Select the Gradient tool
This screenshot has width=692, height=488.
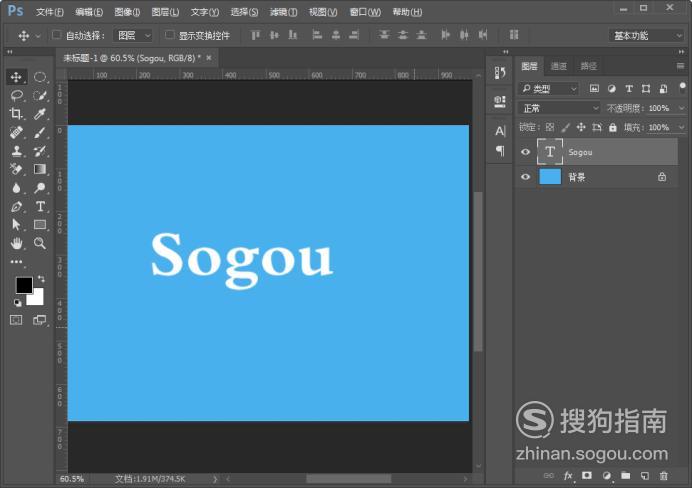(x=40, y=169)
